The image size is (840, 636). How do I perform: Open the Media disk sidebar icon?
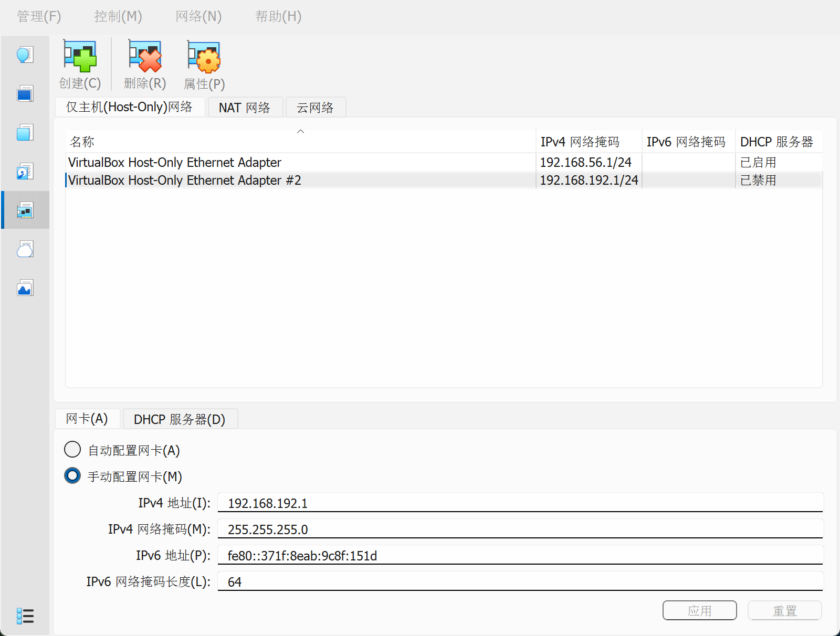(x=25, y=172)
